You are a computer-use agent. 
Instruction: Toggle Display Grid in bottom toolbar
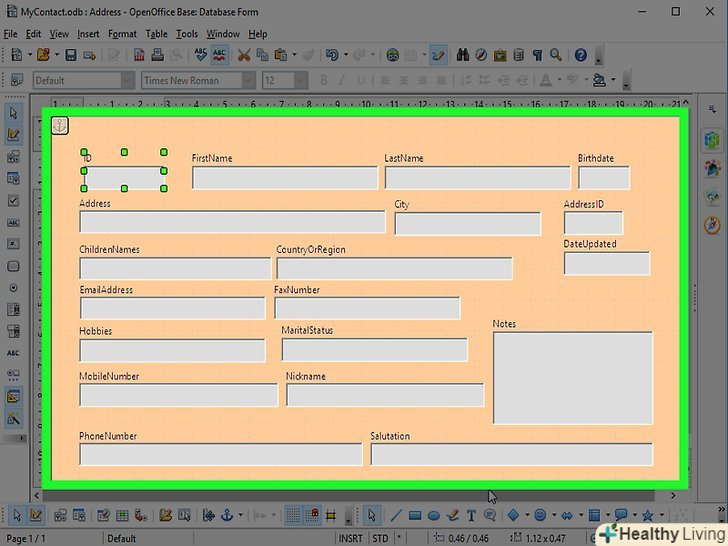[x=293, y=516]
